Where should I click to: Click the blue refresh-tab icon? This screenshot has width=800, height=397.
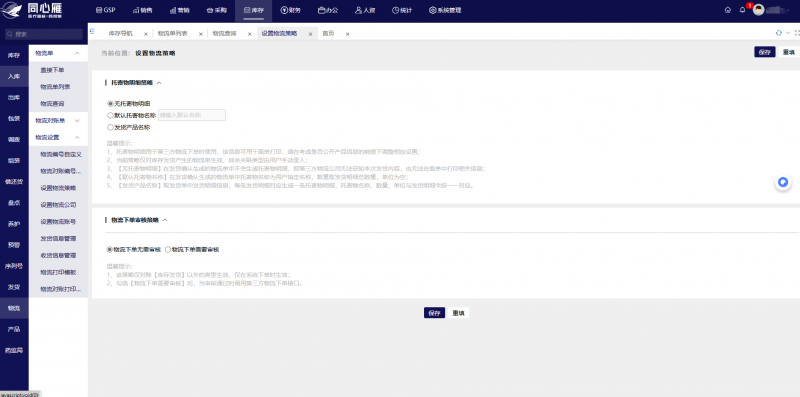click(x=779, y=33)
